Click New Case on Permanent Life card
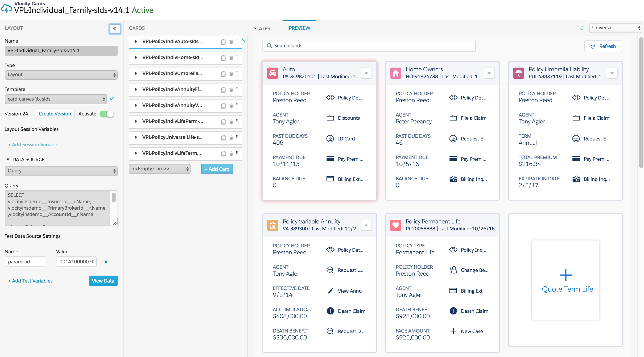 click(x=466, y=331)
